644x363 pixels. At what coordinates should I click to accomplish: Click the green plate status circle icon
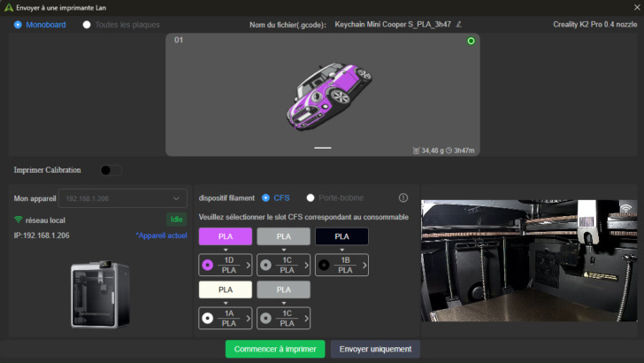(x=471, y=41)
